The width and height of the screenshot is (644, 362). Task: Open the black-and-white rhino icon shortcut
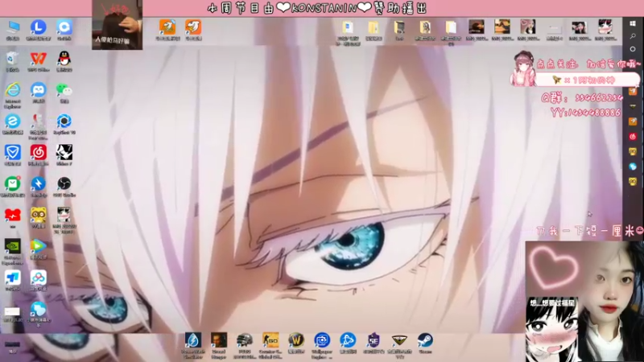click(64, 153)
